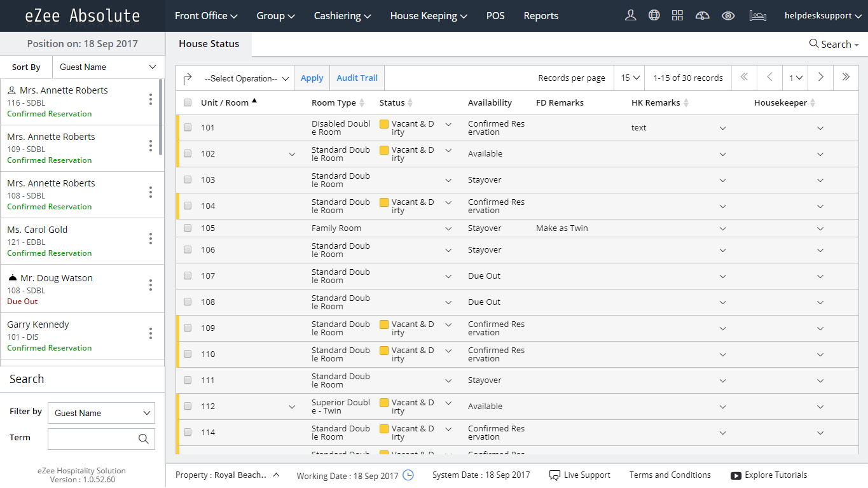Viewport: 868px width, 488px height.
Task: Click the bed icon in header
Action: click(757, 16)
